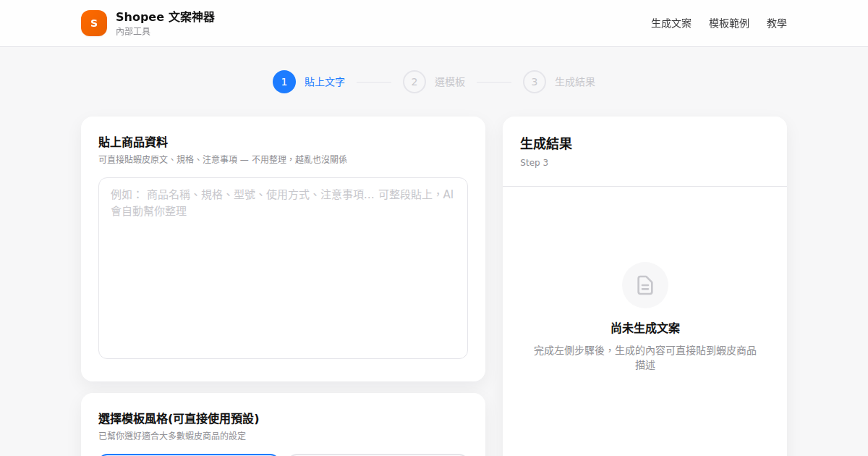Click the 選擇模板風格(可直接使用預設) heading
The height and width of the screenshot is (456, 868).
click(x=179, y=418)
